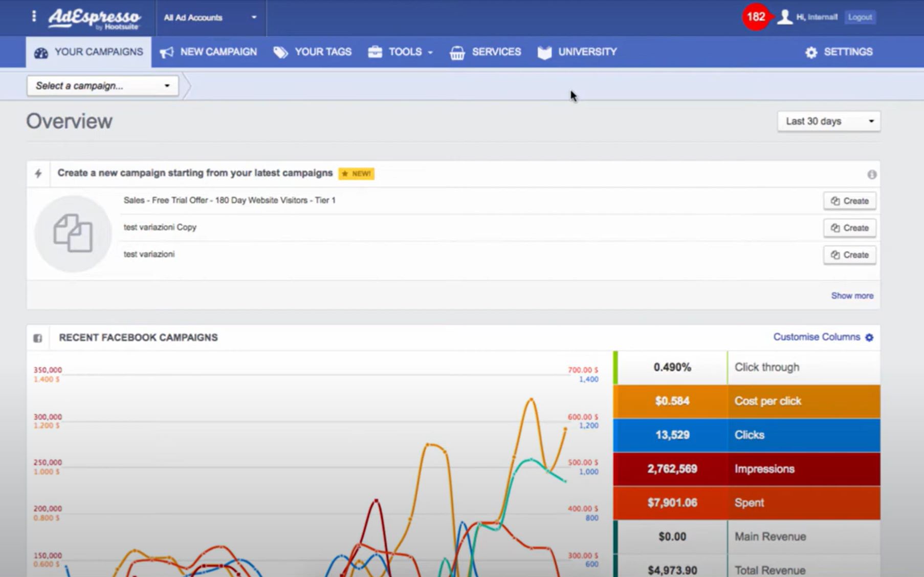Switch to the Your Campaigns tab

(87, 52)
